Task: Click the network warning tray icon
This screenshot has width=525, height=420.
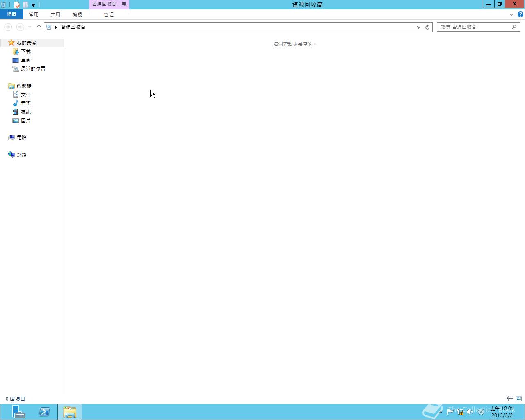Action: click(460, 412)
